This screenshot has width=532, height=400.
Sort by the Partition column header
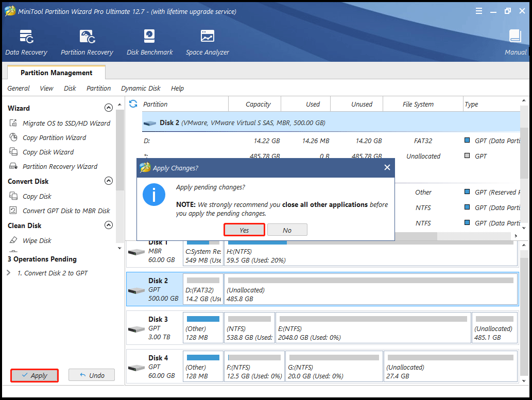click(185, 104)
